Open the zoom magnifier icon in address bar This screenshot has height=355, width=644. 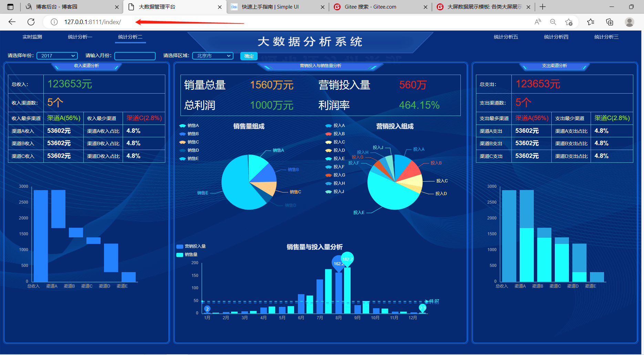(553, 22)
